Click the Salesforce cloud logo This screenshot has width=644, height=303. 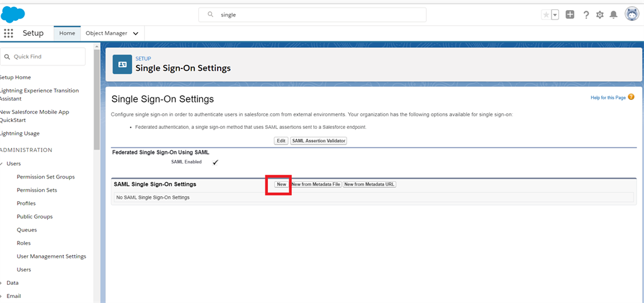tap(13, 15)
